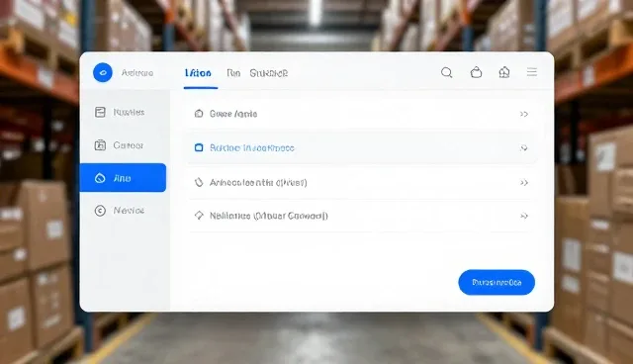Open search with the magnifier icon

(x=446, y=72)
